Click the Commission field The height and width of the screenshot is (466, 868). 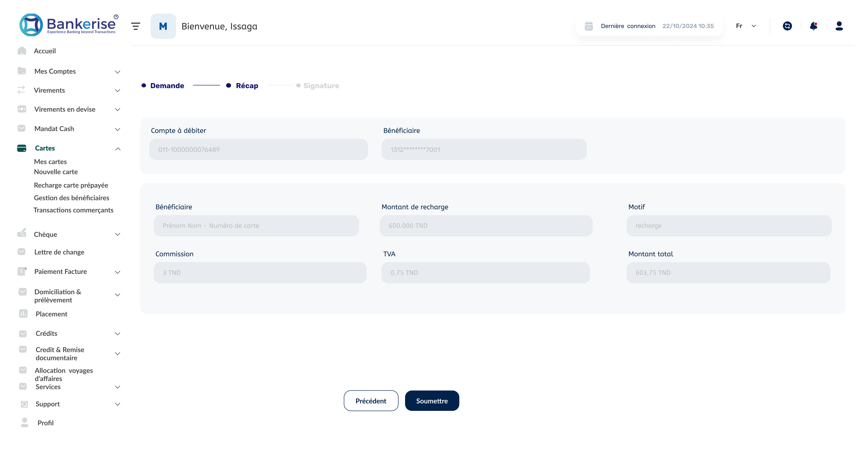(260, 273)
